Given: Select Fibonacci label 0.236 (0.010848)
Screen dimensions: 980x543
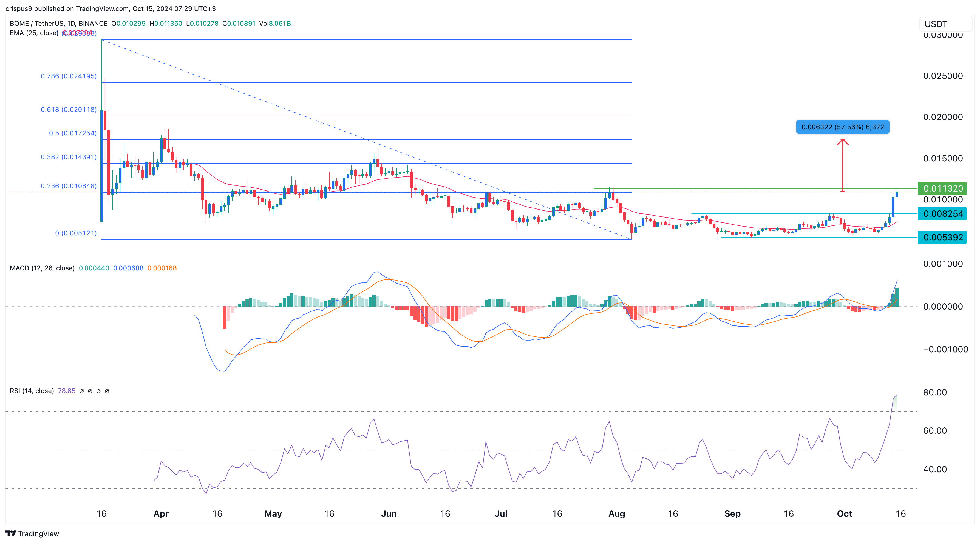Looking at the screenshot, I should pyautogui.click(x=69, y=186).
